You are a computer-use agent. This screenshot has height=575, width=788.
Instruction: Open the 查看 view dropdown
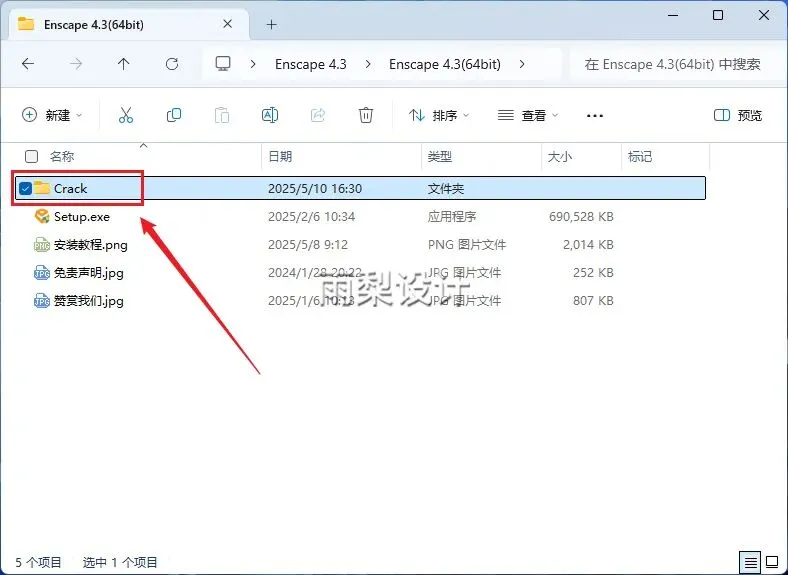click(528, 115)
